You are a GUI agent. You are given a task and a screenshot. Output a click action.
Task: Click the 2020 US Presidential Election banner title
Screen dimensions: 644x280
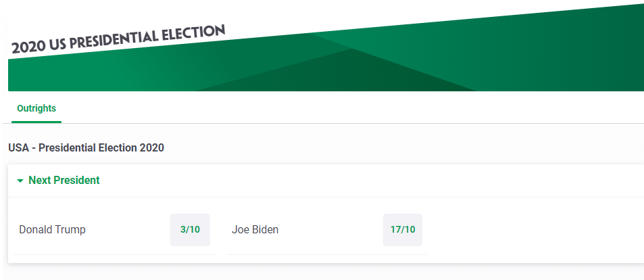click(x=118, y=41)
